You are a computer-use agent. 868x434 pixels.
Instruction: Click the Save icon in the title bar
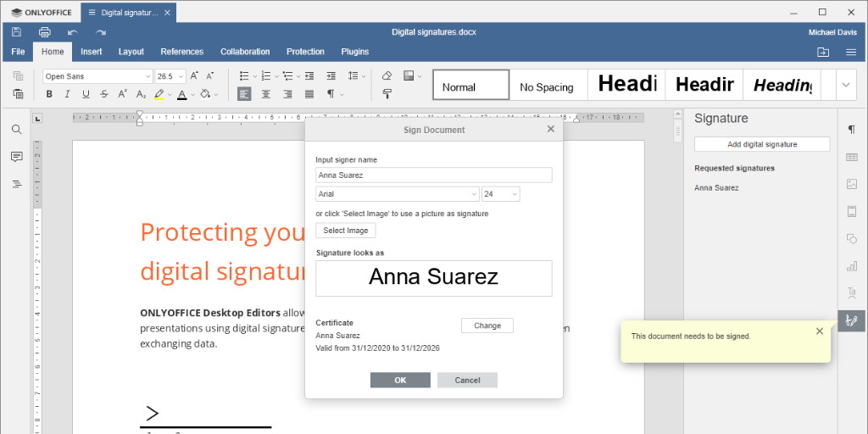[x=17, y=32]
